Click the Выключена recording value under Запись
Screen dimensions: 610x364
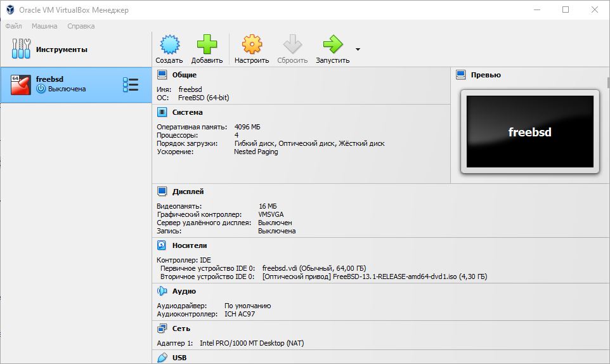coord(277,231)
